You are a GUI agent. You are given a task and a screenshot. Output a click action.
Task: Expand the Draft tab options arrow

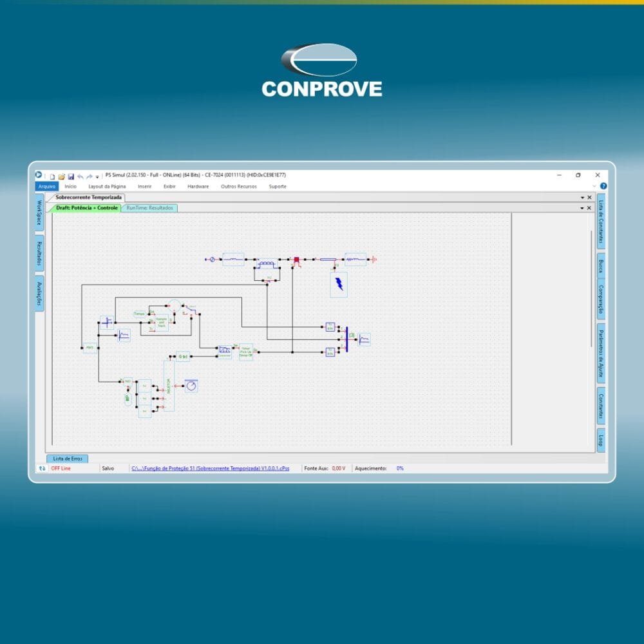point(583,208)
